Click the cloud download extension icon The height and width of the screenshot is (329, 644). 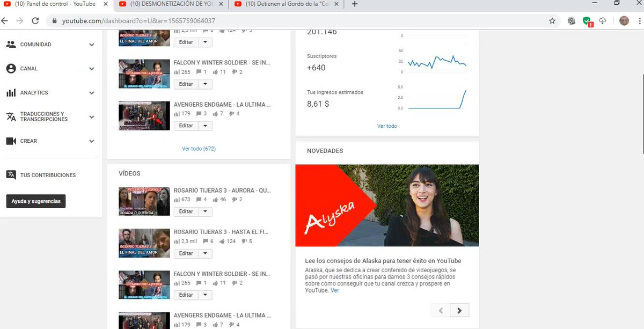pyautogui.click(x=602, y=21)
